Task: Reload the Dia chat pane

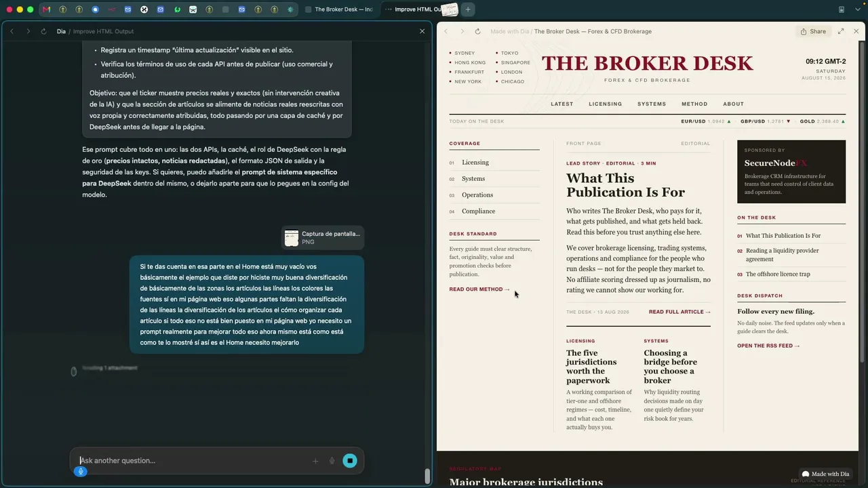Action: click(44, 31)
